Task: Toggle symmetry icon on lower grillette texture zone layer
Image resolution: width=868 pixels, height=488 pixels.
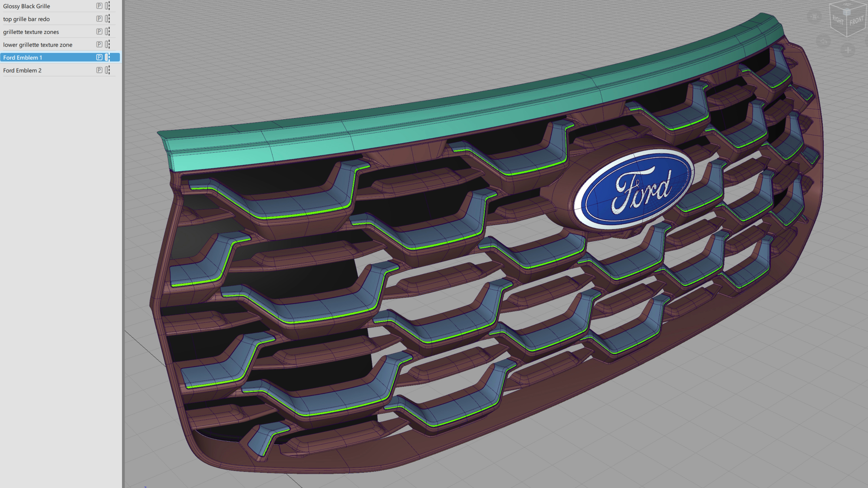Action: tap(108, 44)
